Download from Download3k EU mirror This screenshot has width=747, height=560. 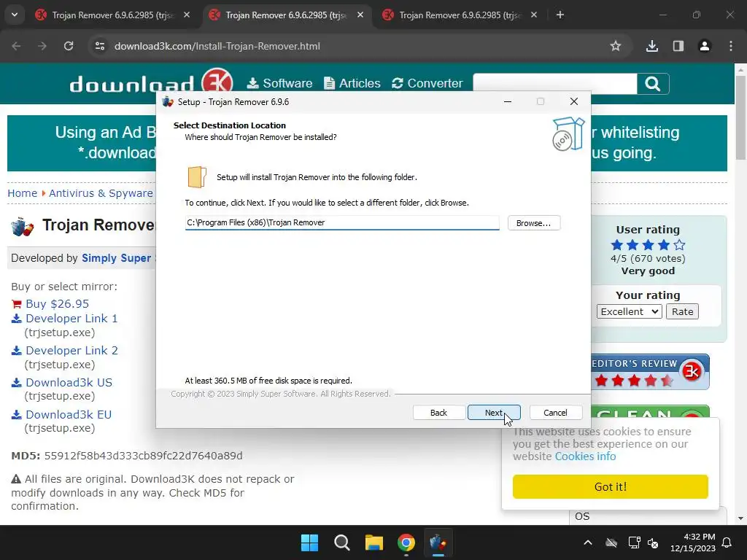click(x=69, y=415)
